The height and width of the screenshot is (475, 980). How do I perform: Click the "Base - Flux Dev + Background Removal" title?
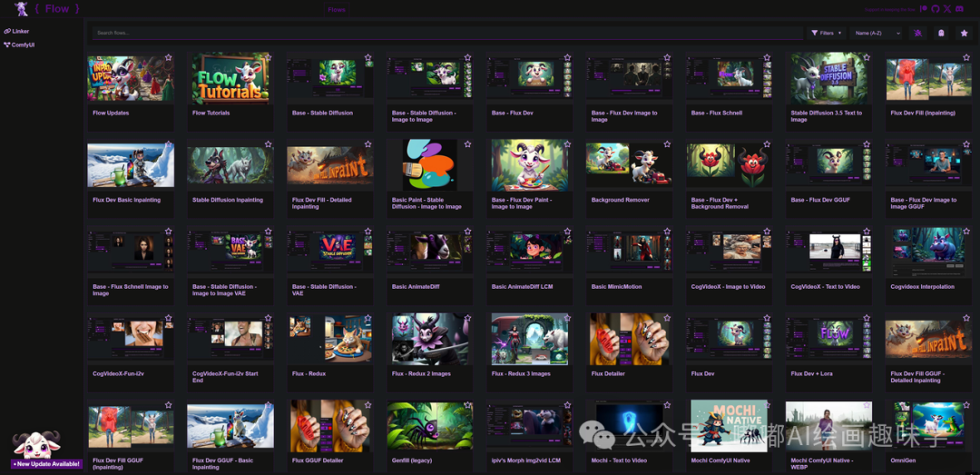coord(720,203)
